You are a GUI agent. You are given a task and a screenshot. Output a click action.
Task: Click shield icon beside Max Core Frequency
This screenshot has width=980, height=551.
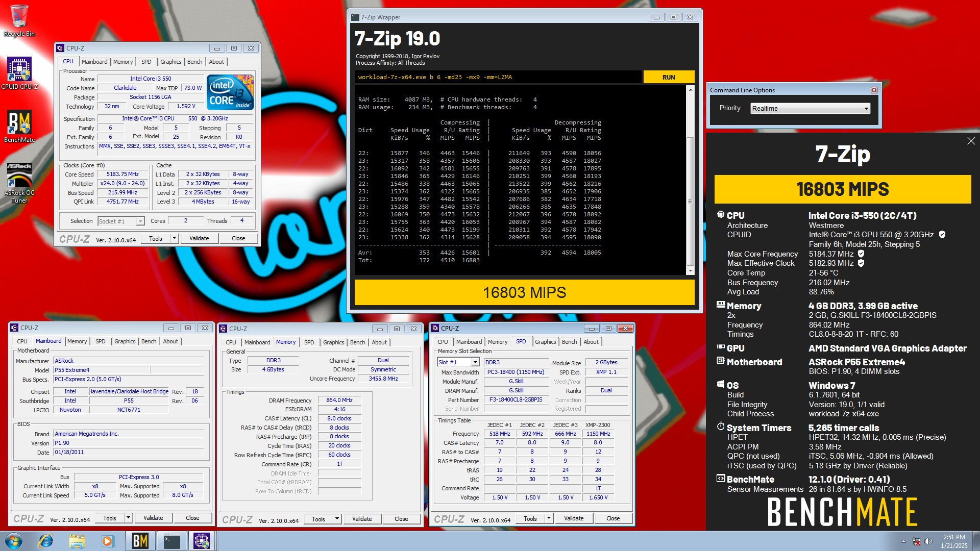click(861, 254)
